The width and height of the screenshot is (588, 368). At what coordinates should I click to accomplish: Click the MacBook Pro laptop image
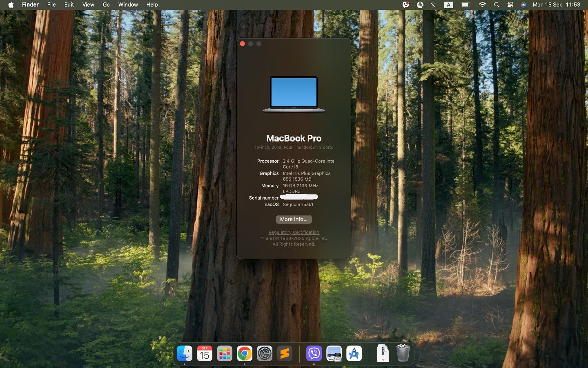[x=294, y=94]
